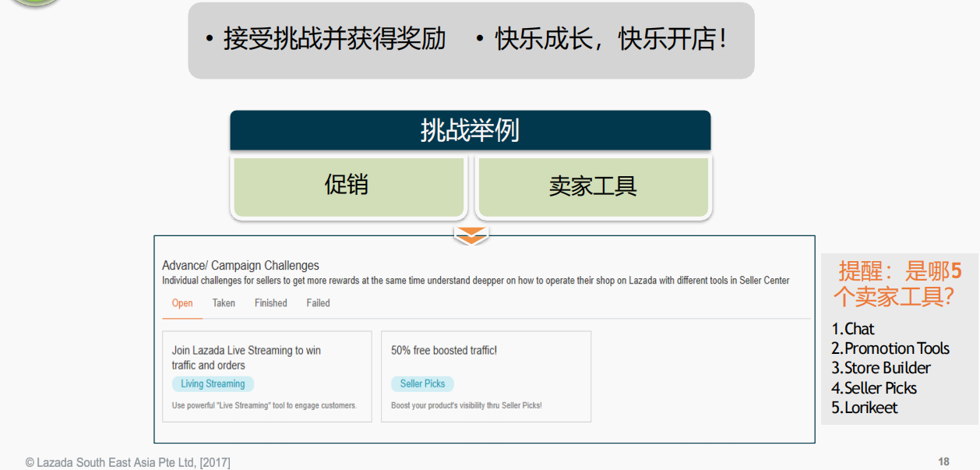Click the 促销 green box

348,186
